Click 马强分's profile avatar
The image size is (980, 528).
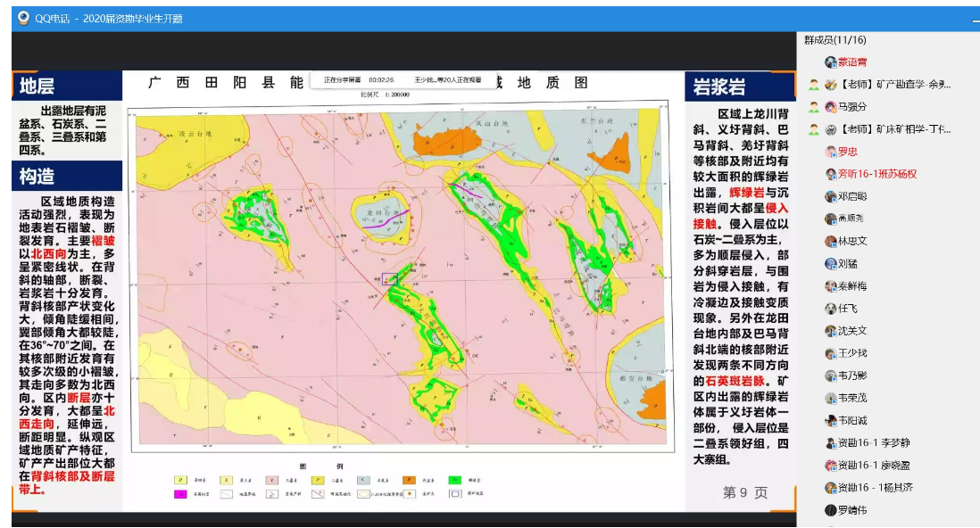(x=830, y=107)
